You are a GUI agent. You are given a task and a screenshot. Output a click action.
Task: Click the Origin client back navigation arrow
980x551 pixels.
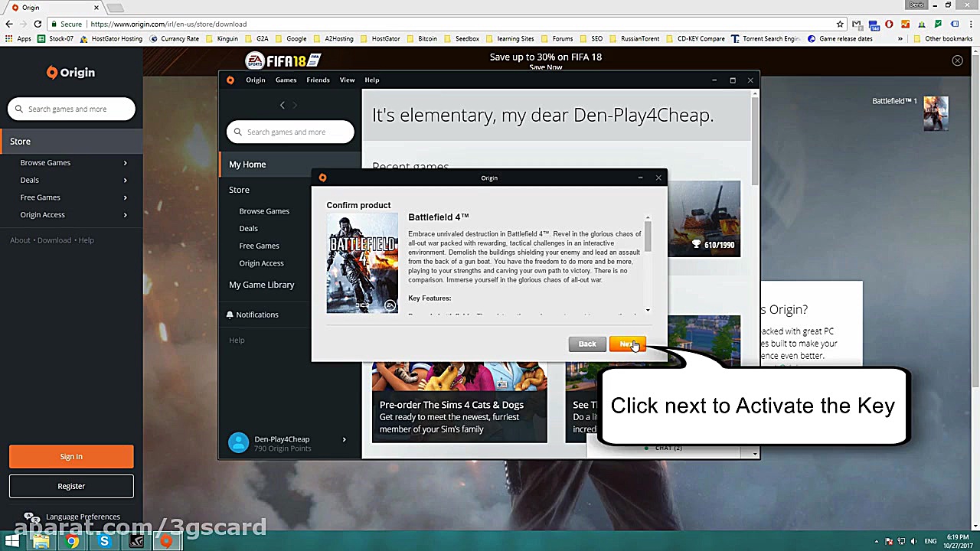(282, 105)
